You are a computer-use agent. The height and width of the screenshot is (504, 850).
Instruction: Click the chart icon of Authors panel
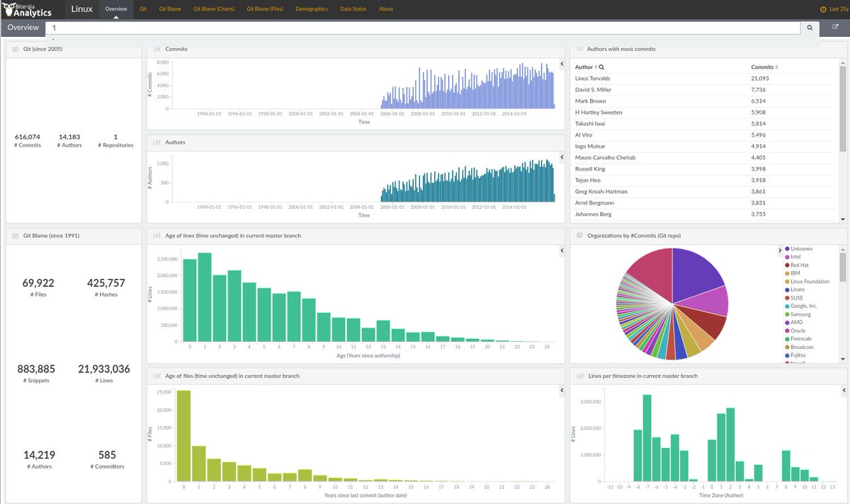157,142
